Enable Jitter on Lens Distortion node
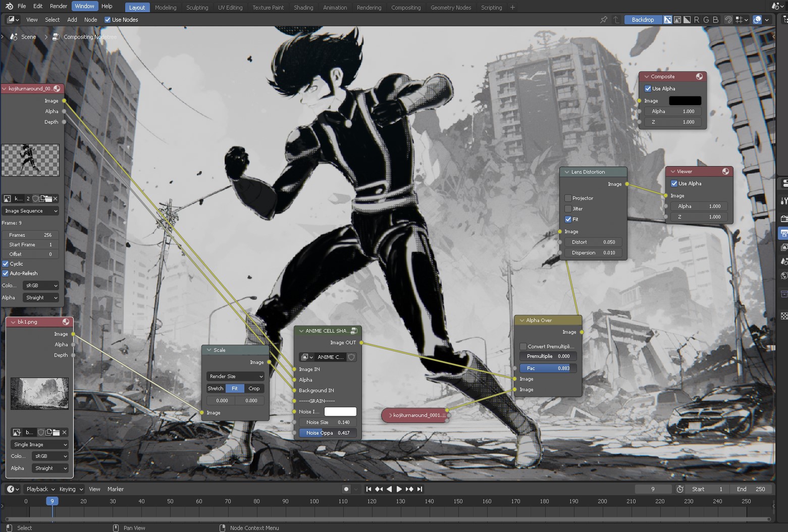The width and height of the screenshot is (788, 532). [568, 208]
